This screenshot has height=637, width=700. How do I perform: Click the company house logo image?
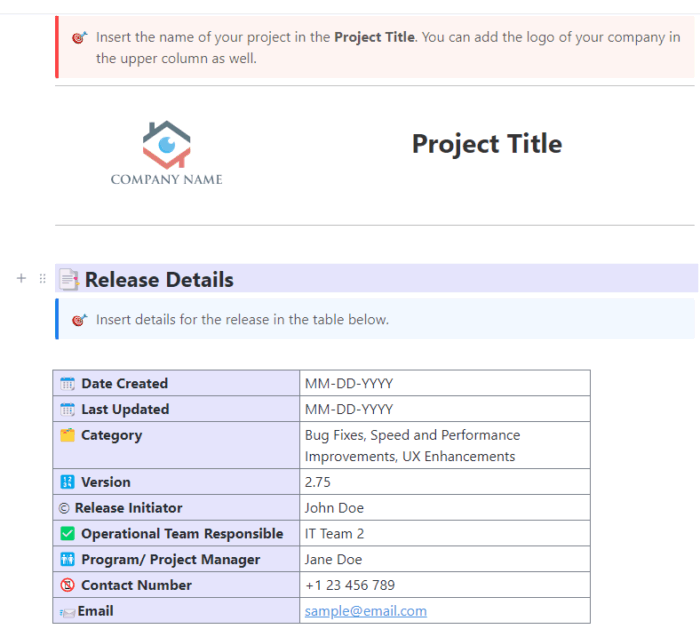pyautogui.click(x=166, y=144)
